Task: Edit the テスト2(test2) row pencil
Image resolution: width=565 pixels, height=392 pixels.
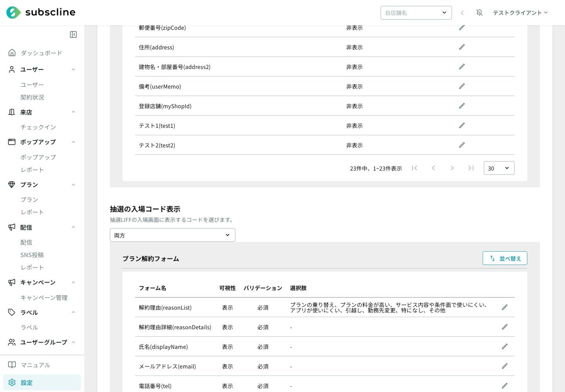Action: (x=462, y=145)
